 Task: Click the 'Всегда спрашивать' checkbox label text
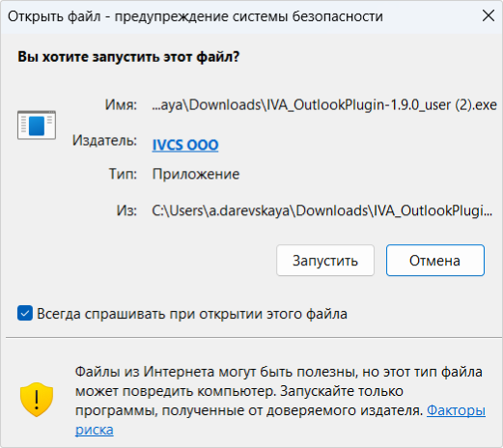pos(192,314)
